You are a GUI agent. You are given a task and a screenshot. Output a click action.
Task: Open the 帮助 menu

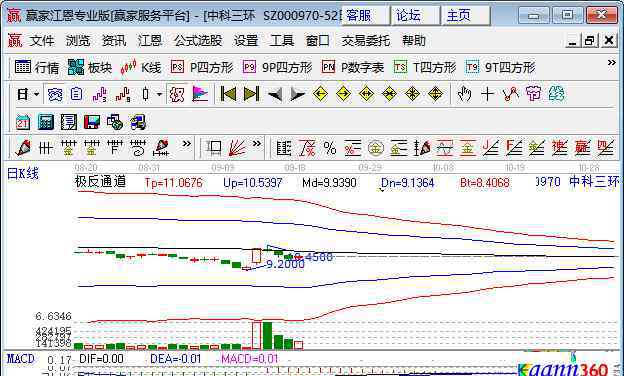point(414,41)
